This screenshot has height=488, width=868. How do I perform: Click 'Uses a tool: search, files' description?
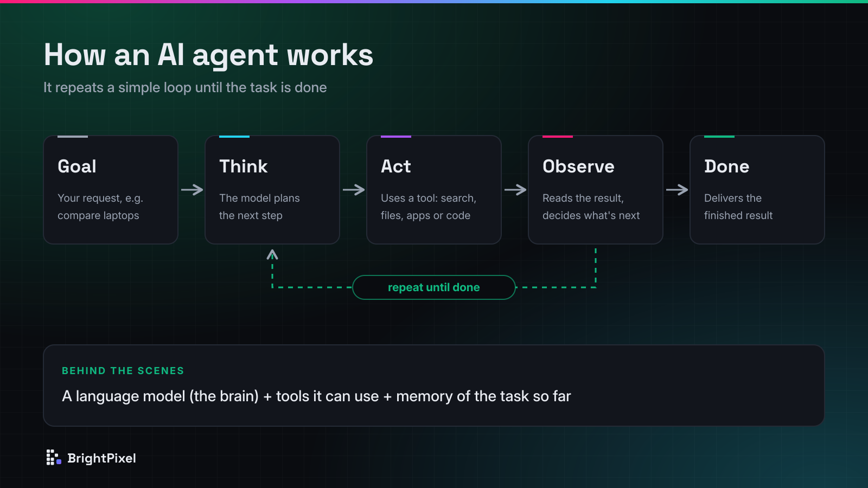coord(429,207)
